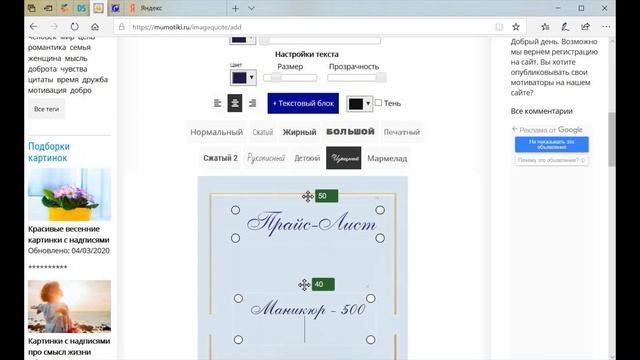
Task: Open the upper color picker dropdown
Action: click(242, 40)
